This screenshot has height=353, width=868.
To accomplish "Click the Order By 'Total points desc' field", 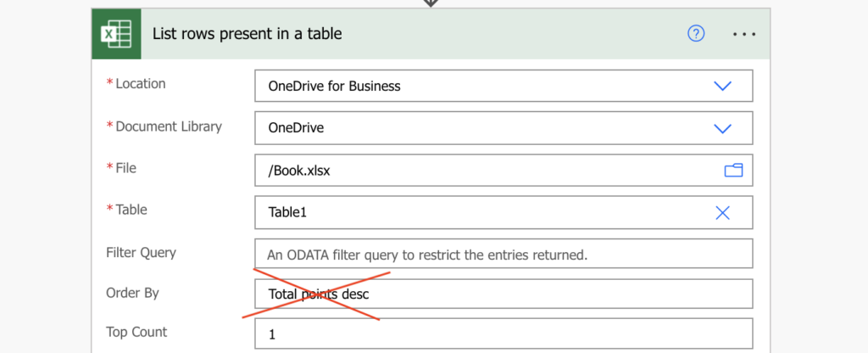I will point(504,294).
